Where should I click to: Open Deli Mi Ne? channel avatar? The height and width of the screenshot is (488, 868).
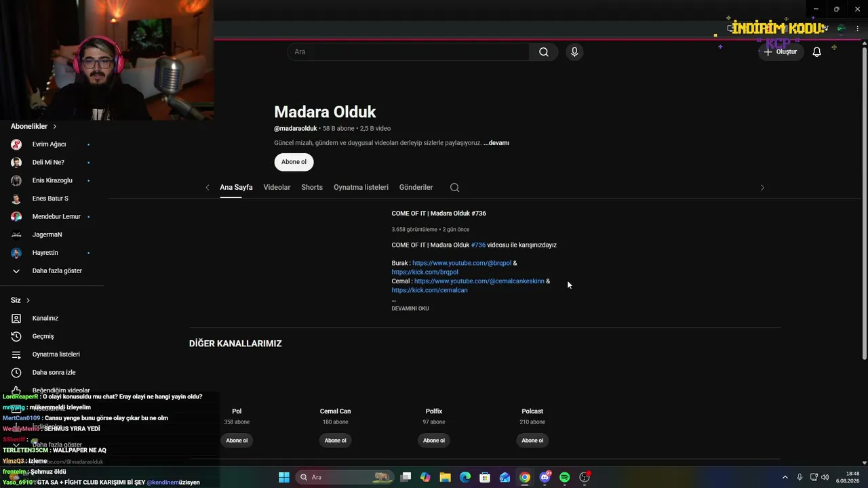click(x=16, y=163)
